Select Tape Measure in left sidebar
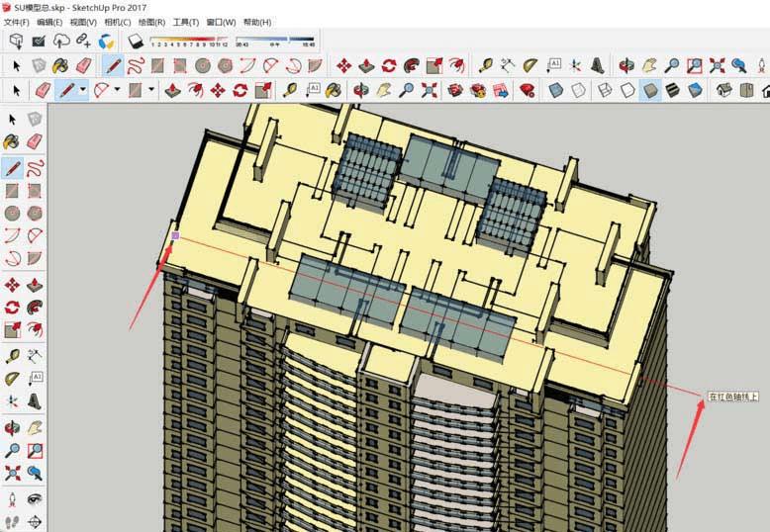770x532 pixels. point(12,356)
